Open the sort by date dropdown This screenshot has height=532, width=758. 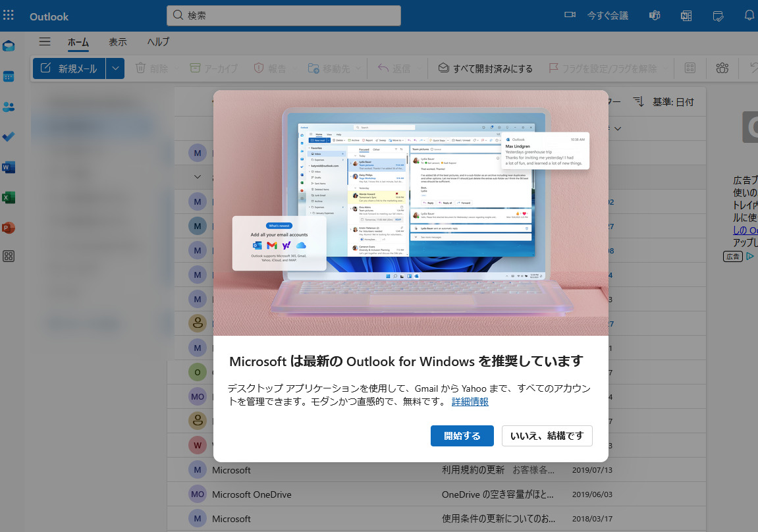click(673, 102)
